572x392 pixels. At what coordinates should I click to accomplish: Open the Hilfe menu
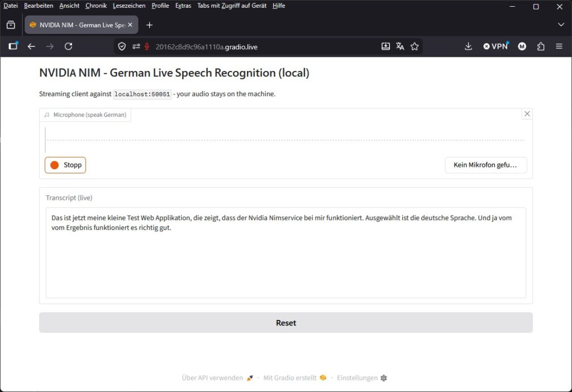click(x=279, y=6)
